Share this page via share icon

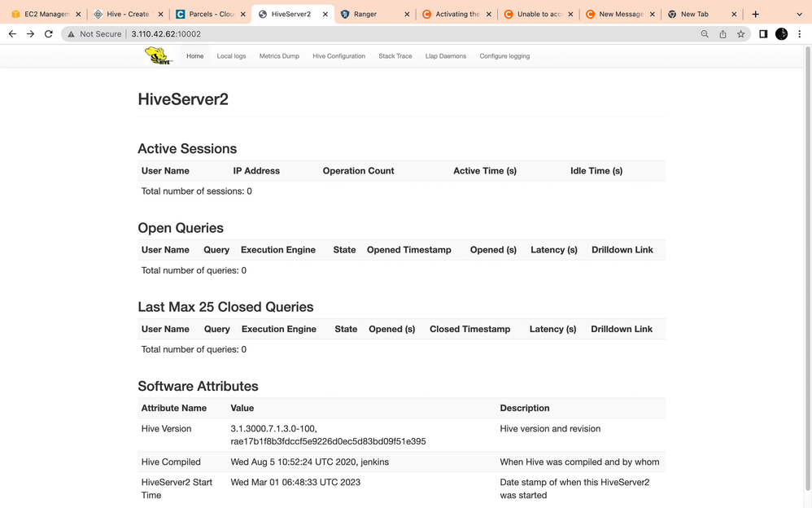pos(723,33)
